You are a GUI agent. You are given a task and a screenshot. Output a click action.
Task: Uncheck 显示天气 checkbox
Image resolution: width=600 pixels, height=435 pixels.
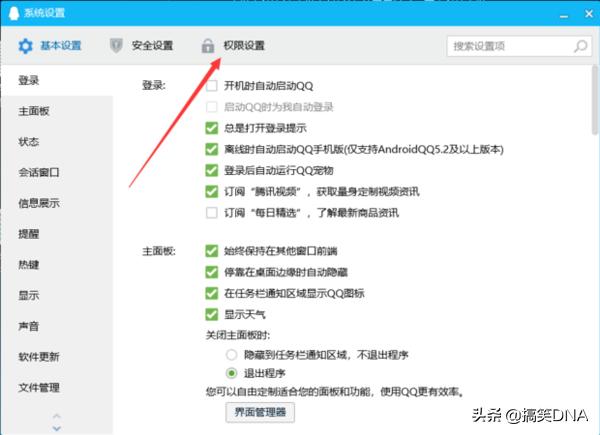pyautogui.click(x=212, y=314)
